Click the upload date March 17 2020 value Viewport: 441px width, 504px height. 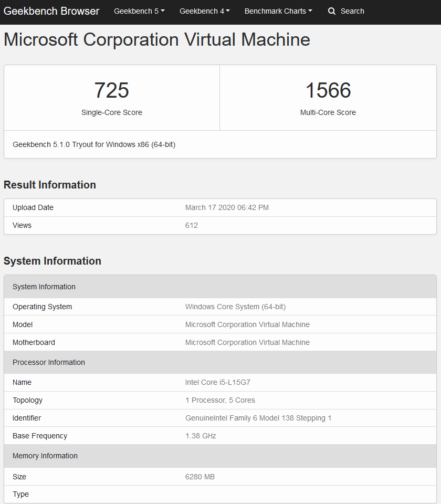tap(227, 208)
